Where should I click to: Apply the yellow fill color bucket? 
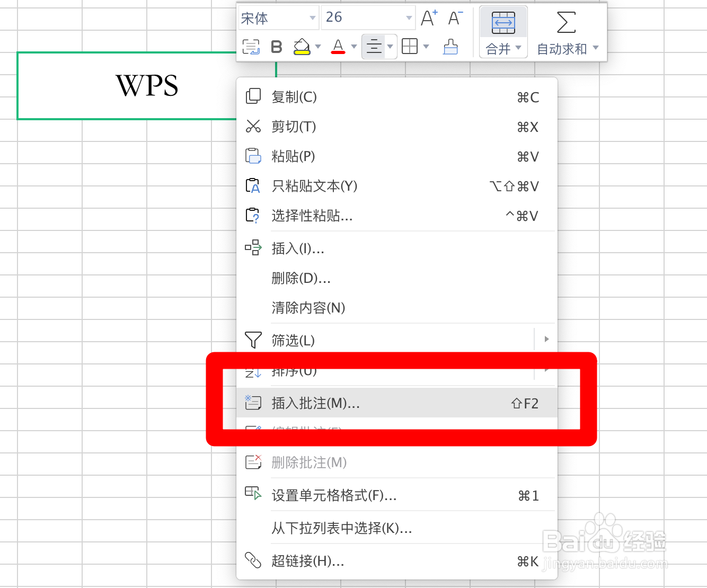click(302, 47)
